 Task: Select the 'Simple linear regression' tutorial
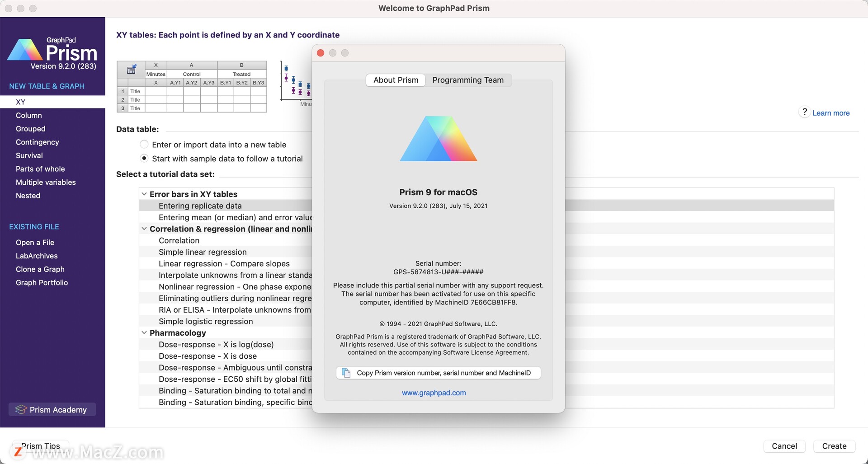pyautogui.click(x=203, y=252)
